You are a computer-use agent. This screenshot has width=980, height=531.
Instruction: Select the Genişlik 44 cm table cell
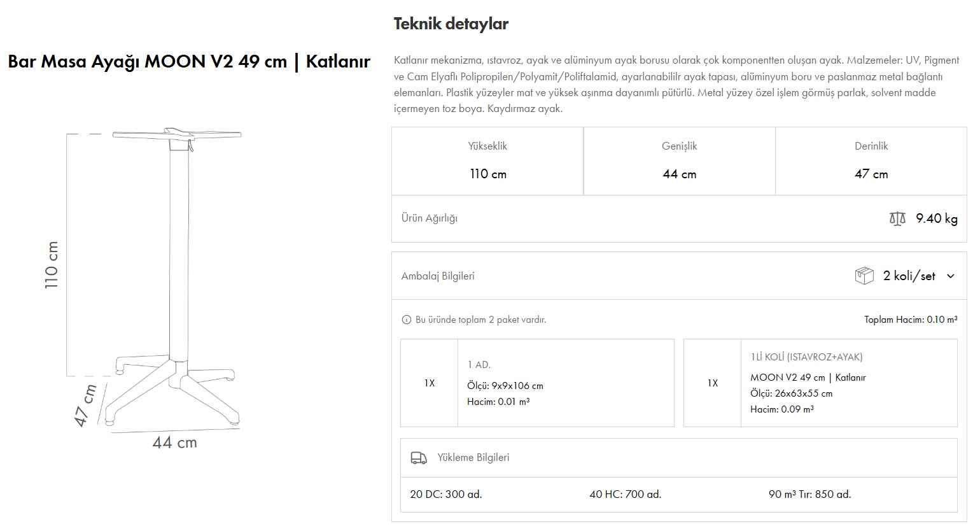click(679, 160)
